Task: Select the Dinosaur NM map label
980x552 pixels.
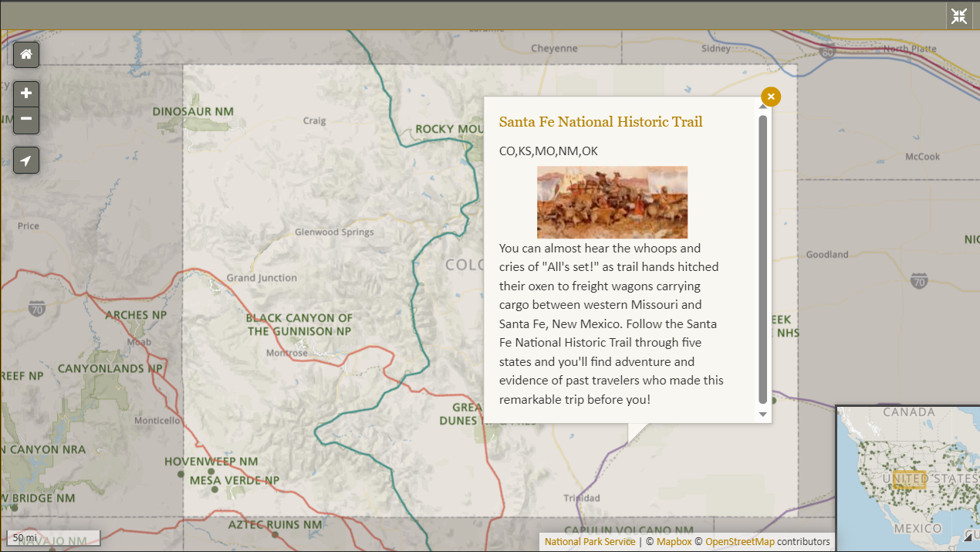Action: coord(193,111)
